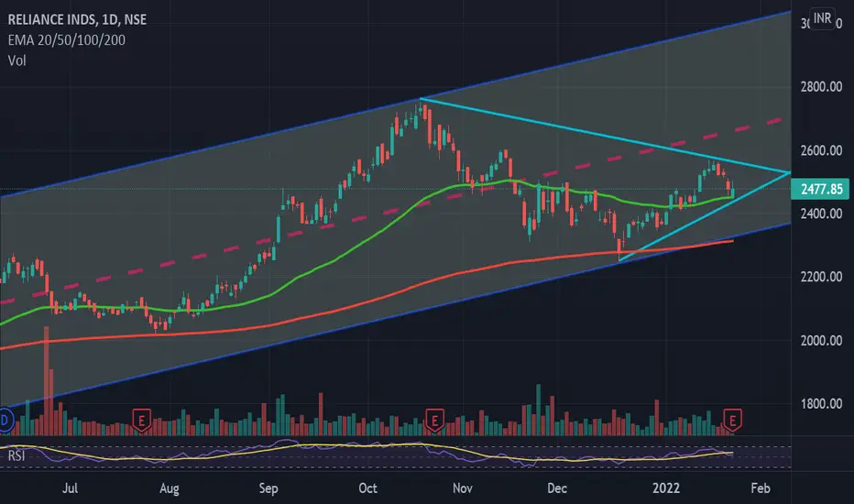This screenshot has height=504, width=854.
Task: Select the EMA 20/50/100/200 indicator label
Action: 67,39
